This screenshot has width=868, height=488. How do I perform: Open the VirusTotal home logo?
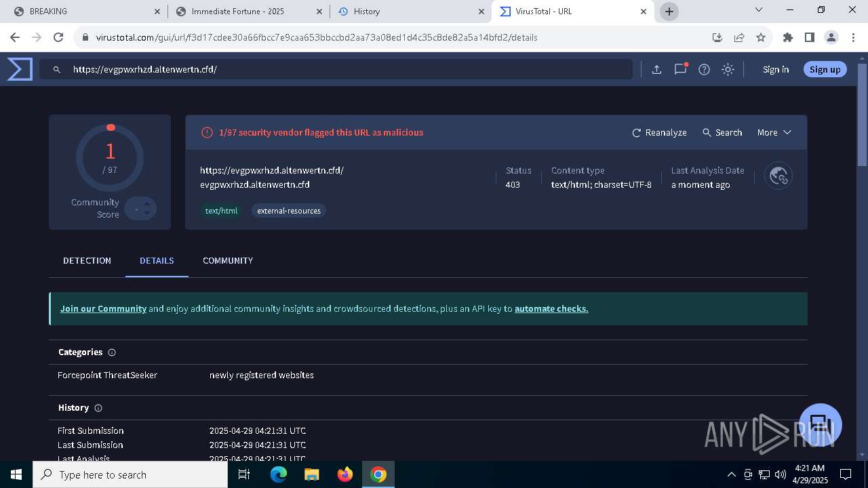tap(20, 69)
